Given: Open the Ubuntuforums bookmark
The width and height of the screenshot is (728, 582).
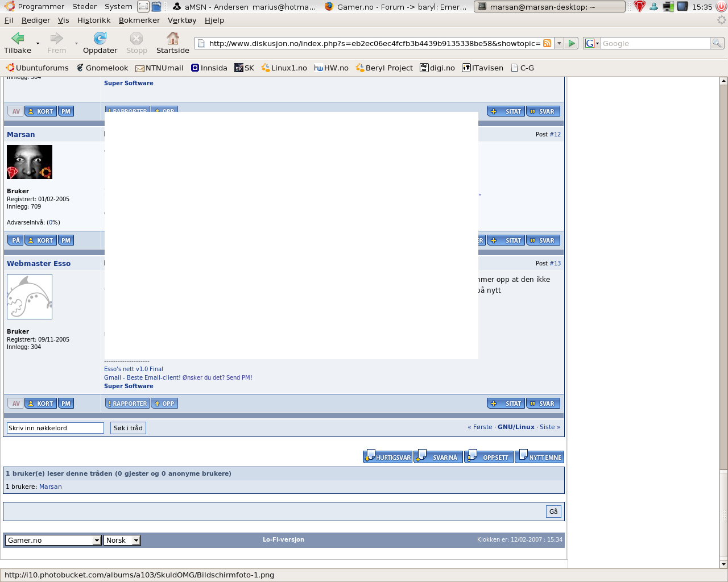Looking at the screenshot, I should pyautogui.click(x=37, y=68).
